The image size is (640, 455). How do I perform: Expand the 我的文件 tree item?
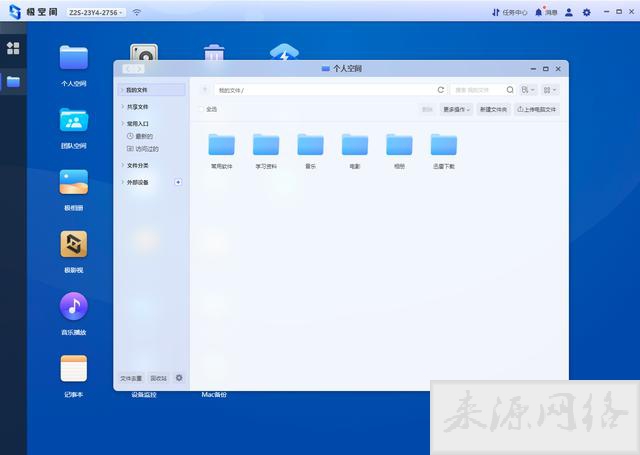122,90
